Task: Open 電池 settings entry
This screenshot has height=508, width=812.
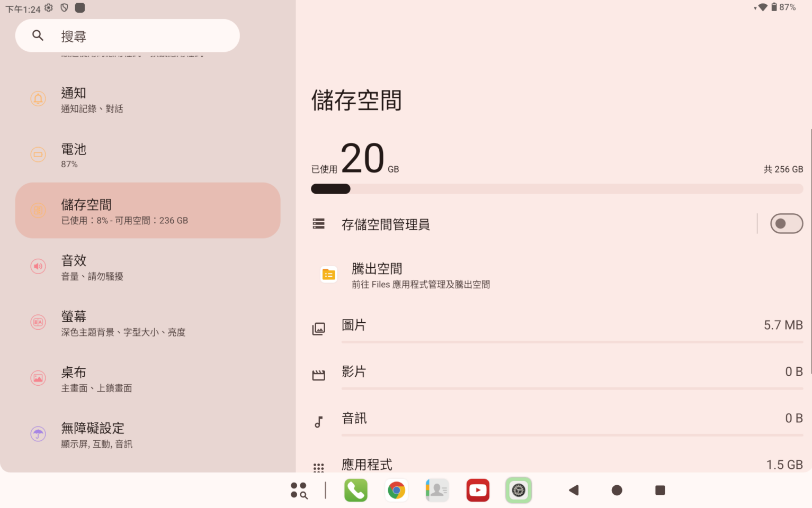Action: pyautogui.click(x=148, y=155)
